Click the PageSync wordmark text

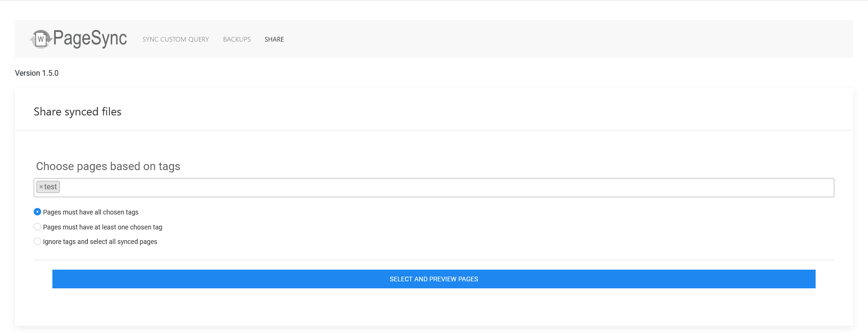point(90,38)
